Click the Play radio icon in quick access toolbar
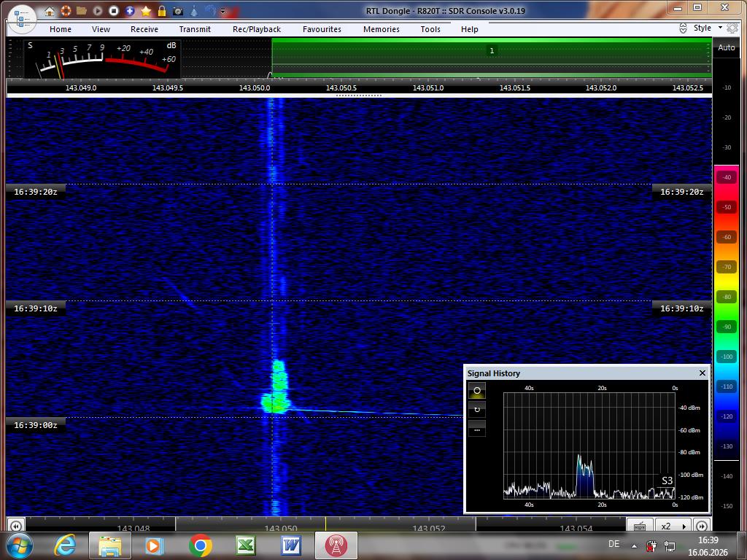Image resolution: width=747 pixels, height=560 pixels. coord(98,10)
